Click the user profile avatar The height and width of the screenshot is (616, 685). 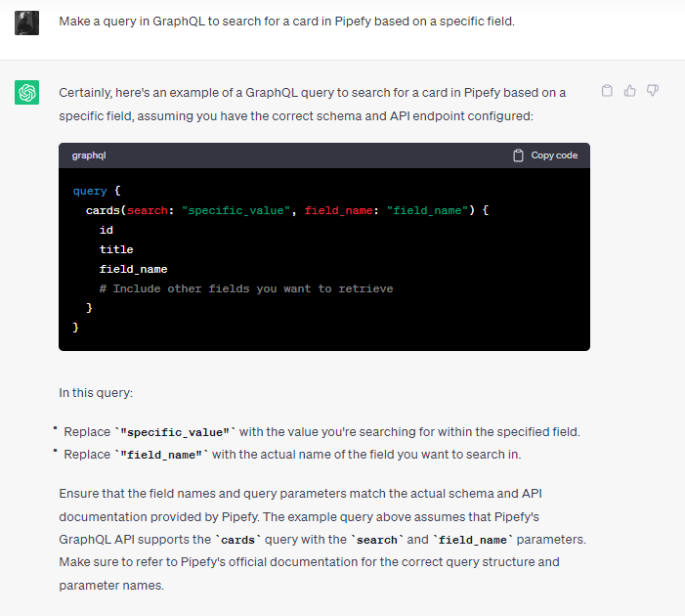pyautogui.click(x=26, y=22)
